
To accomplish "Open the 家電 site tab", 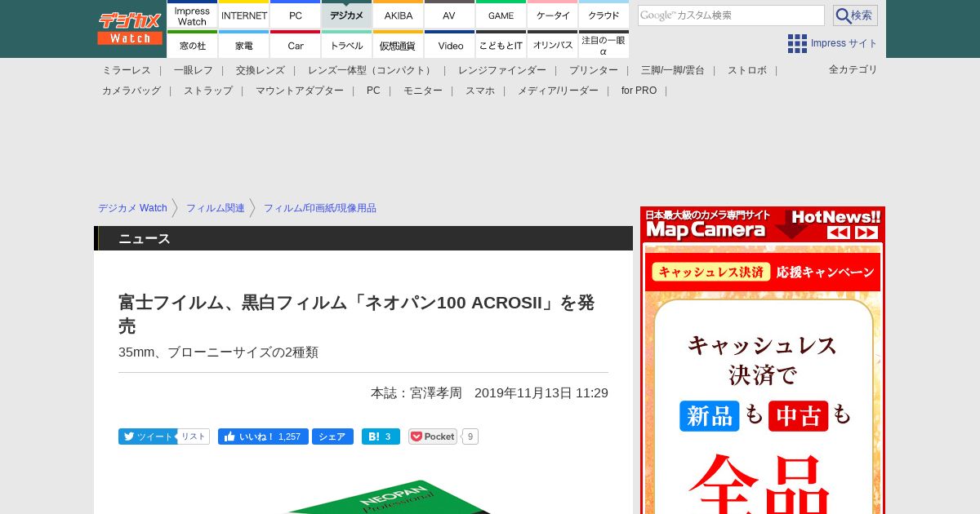I will pos(244,45).
